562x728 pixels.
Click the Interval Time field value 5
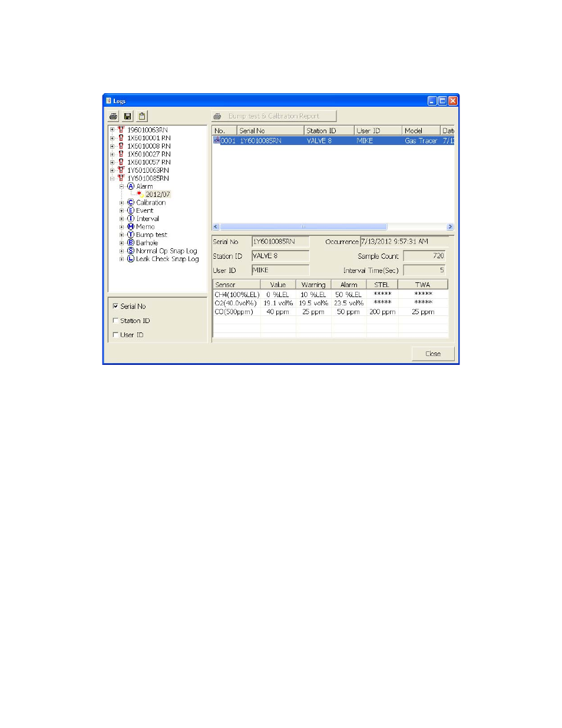tap(425, 270)
